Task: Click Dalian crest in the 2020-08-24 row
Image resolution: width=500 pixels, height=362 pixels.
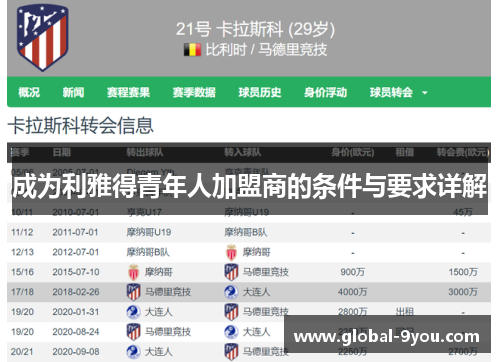Action: 231,332
